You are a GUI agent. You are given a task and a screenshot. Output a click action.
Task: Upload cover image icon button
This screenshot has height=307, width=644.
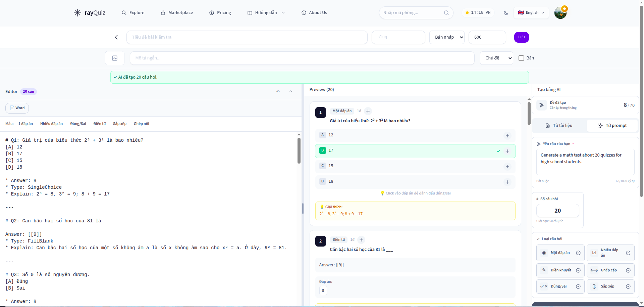[115, 58]
